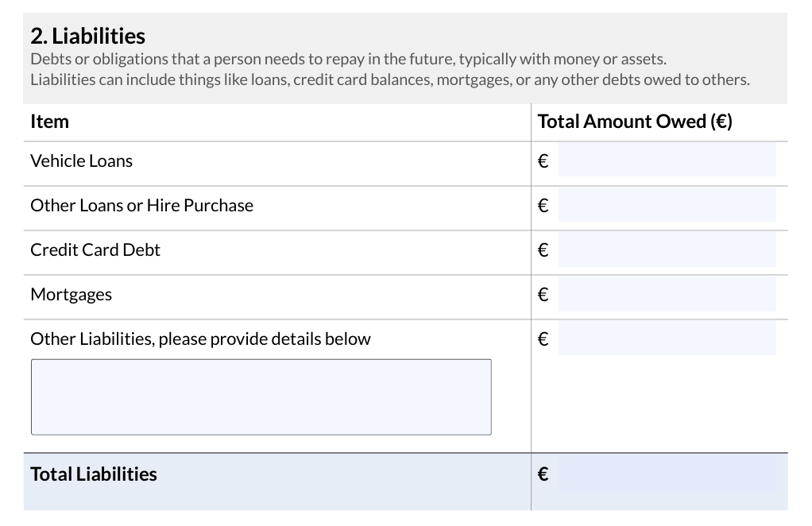Click the Vehicle Loans amount field
Viewport: 812px width, 526px height.
pos(667,161)
